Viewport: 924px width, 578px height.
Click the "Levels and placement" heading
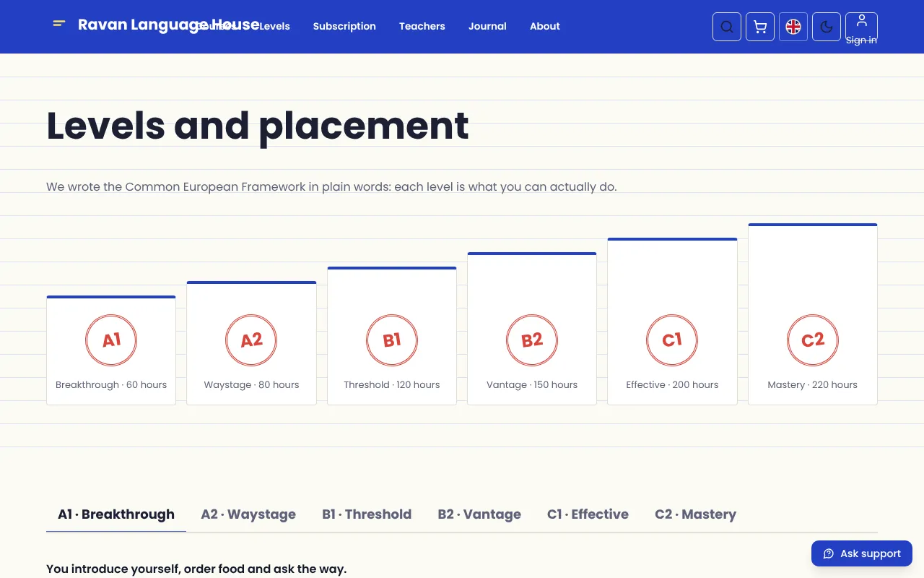(258, 126)
